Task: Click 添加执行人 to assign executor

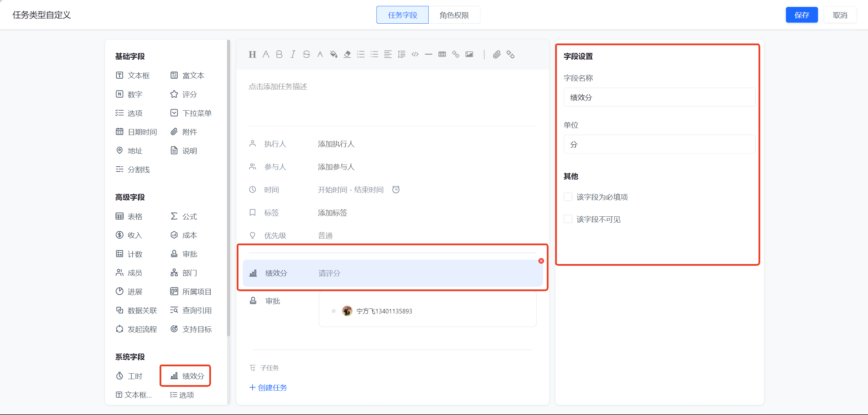Action: pyautogui.click(x=336, y=144)
